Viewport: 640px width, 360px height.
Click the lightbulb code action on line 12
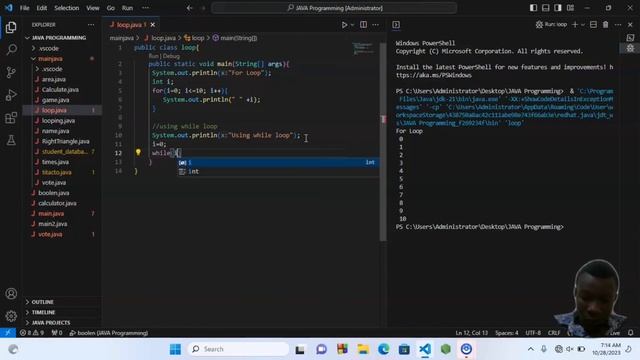[x=138, y=152]
